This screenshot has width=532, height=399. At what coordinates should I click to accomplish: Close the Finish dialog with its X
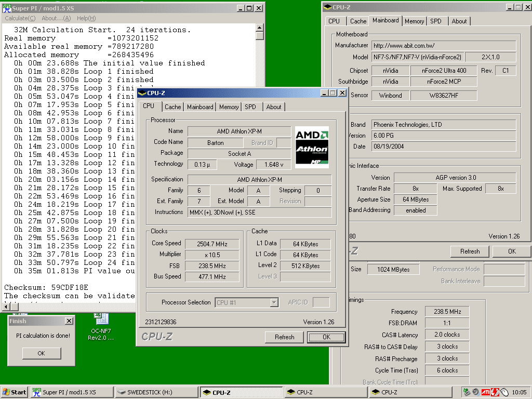[69, 321]
